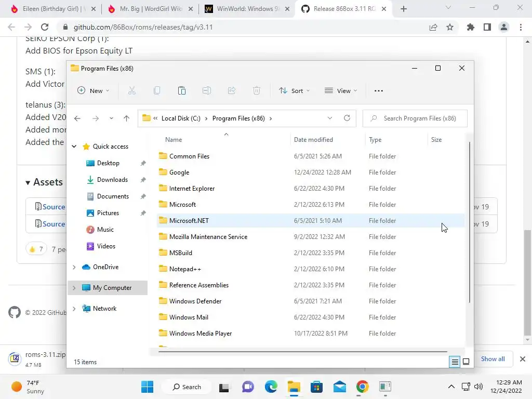Screen dimensions: 532x399
Task: Select Desktop in Quick access
Action: point(108,163)
